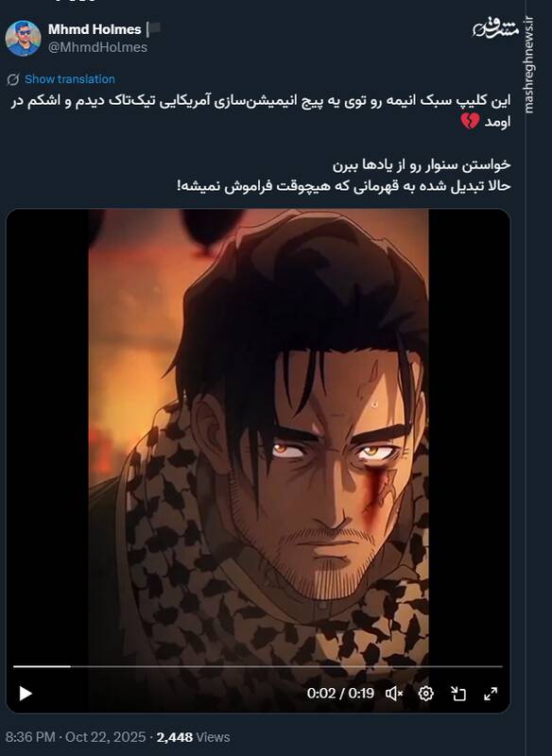Click the Show translation link
552x756 pixels.
pos(69,79)
